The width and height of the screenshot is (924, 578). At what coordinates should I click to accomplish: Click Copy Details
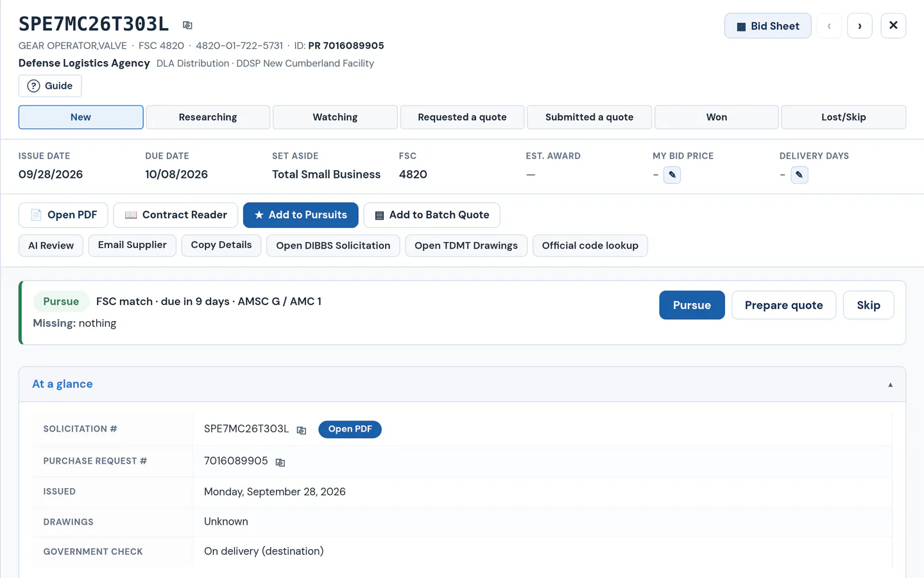(x=221, y=245)
